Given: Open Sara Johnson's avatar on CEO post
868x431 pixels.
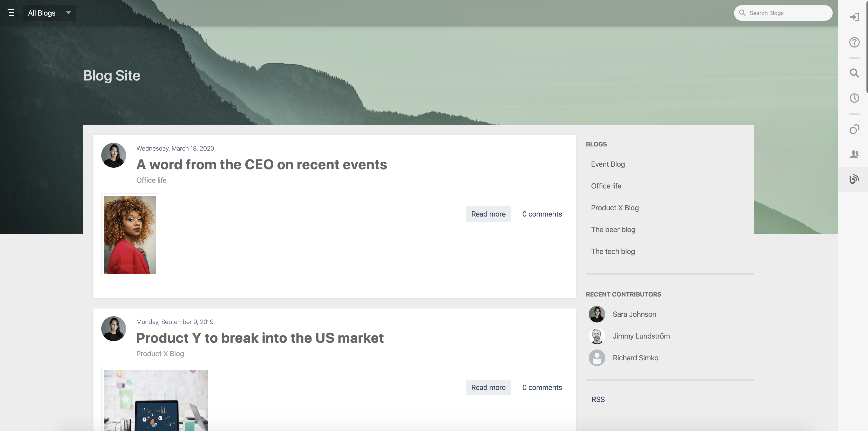Looking at the screenshot, I should [113, 155].
